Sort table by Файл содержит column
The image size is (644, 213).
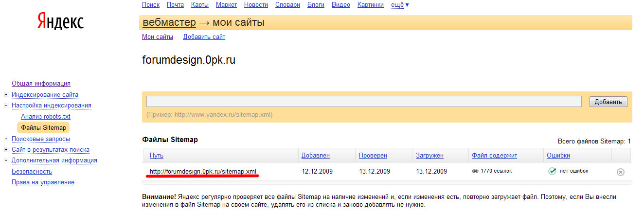(494, 156)
